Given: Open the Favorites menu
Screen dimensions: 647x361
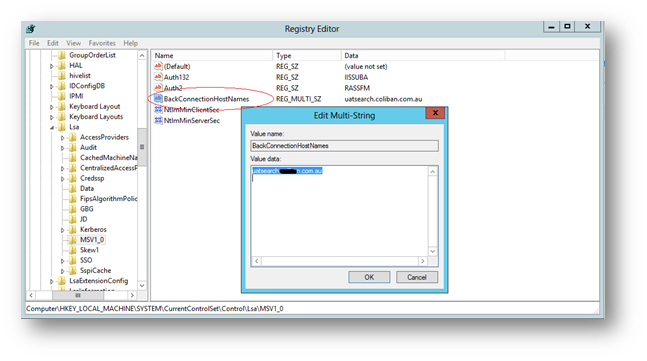Looking at the screenshot, I should (102, 43).
